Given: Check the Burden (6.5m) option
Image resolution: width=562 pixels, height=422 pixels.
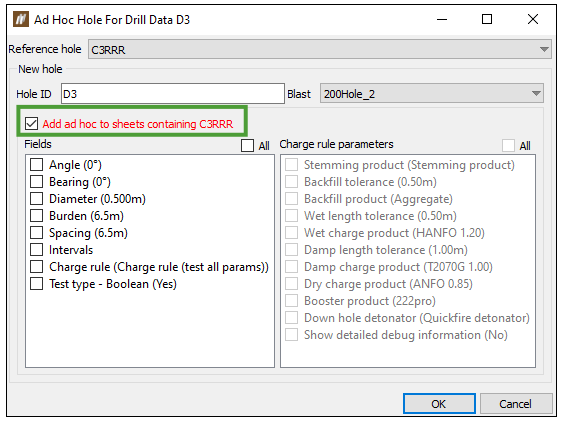Looking at the screenshot, I should pyautogui.click(x=37, y=215).
